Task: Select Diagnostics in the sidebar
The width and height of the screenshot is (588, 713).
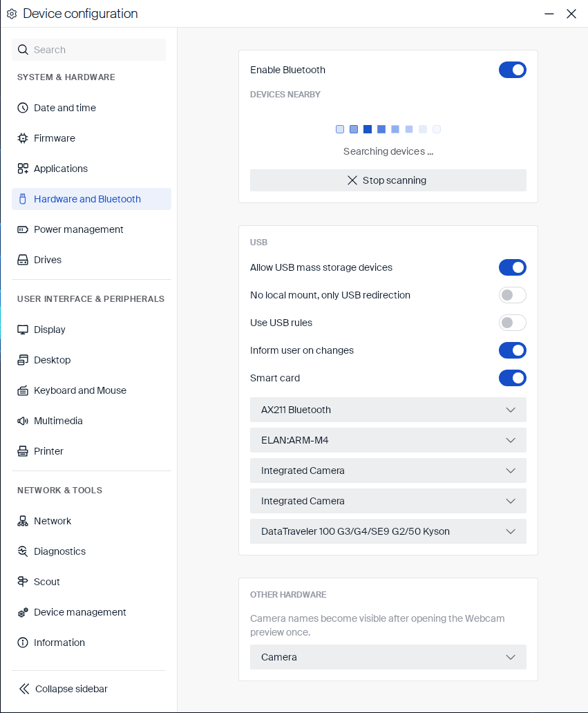Action: click(x=91, y=551)
